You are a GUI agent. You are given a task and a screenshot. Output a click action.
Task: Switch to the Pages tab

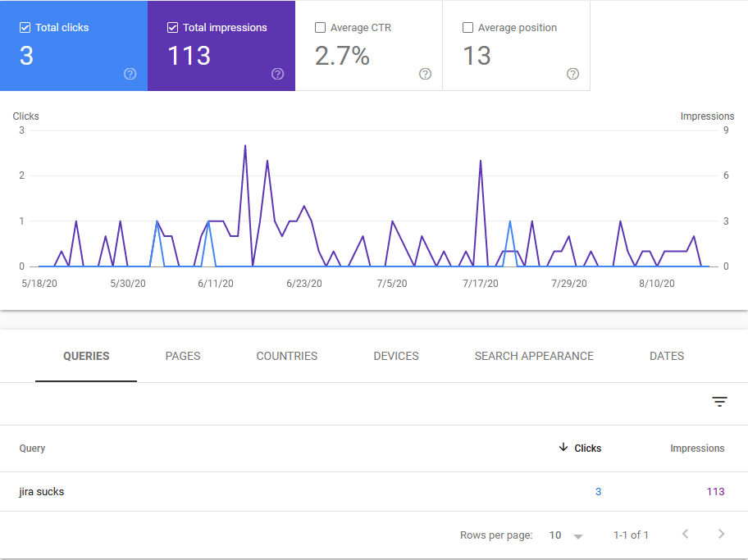(x=183, y=356)
